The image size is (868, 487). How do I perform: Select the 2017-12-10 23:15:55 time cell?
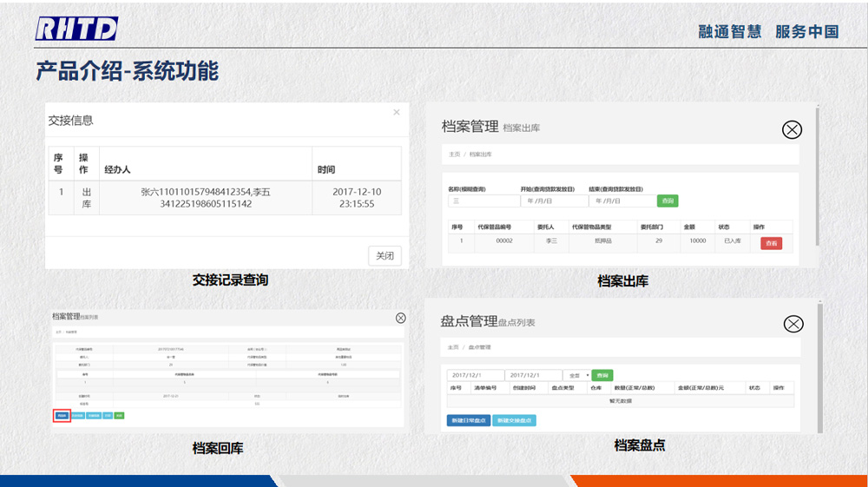coord(357,198)
